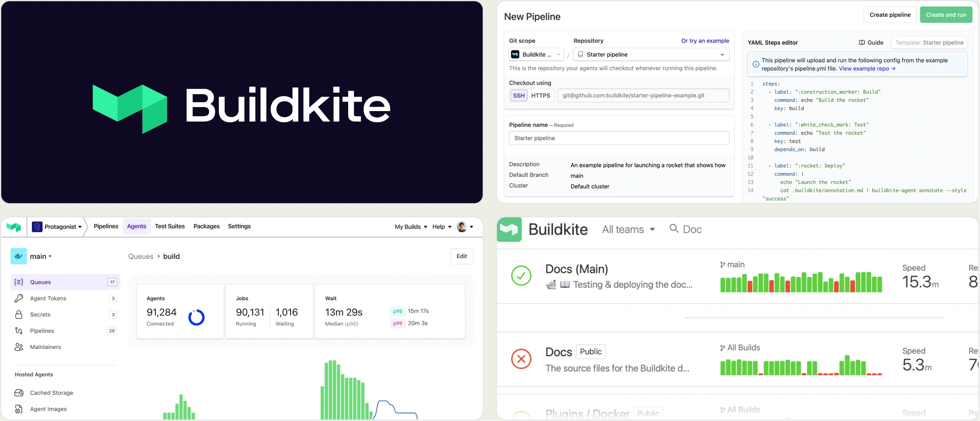Viewport: 980px width, 421px height.
Task: Click the Public badge on Docs
Action: tap(591, 351)
